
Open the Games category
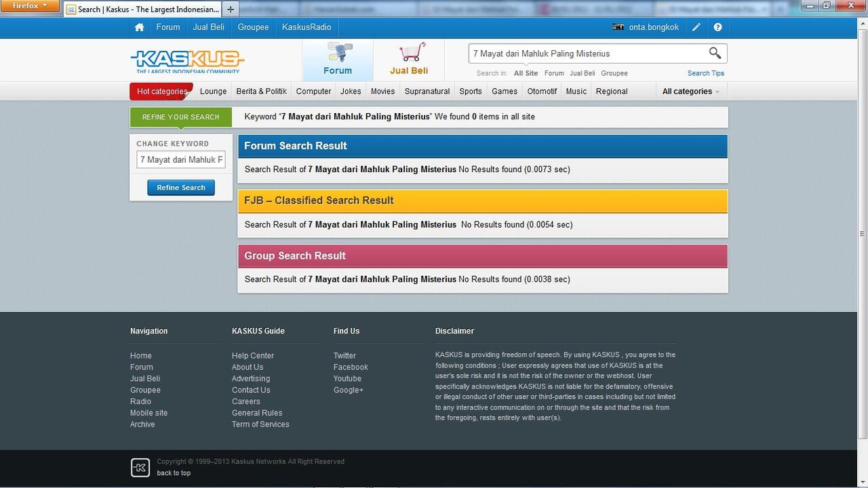[505, 91]
